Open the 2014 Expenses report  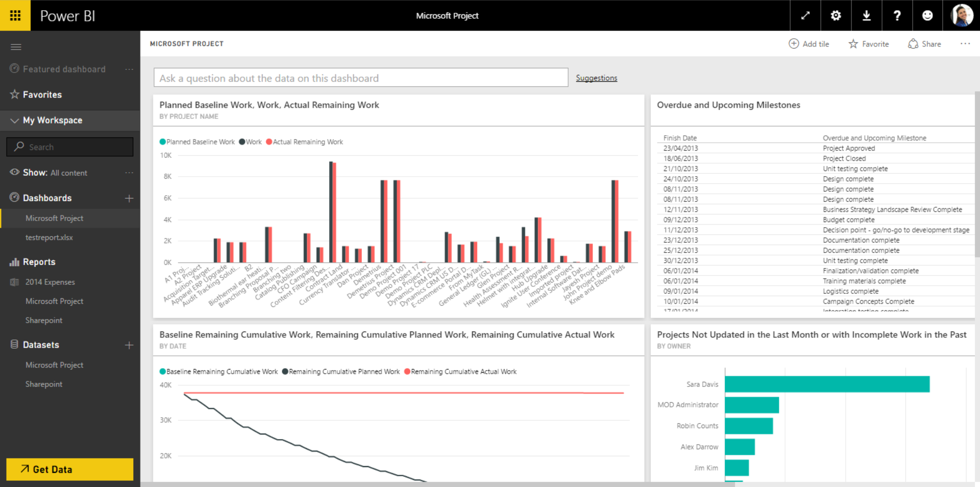(x=50, y=282)
